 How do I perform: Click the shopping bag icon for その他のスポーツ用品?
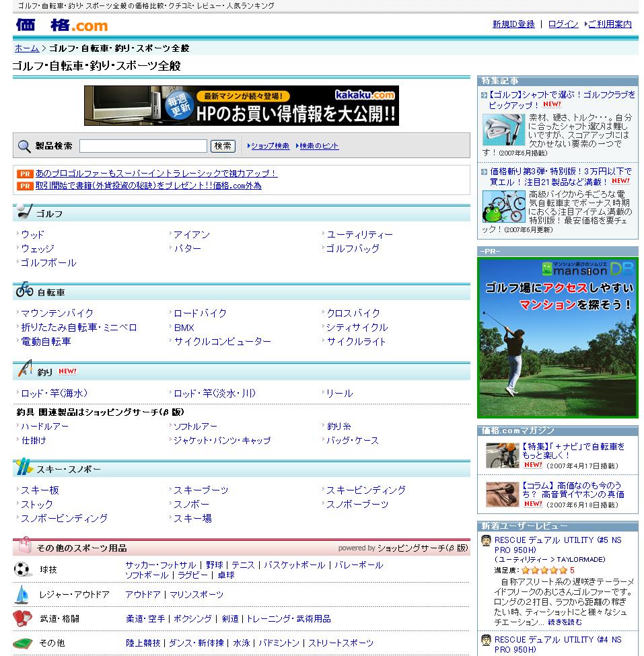pos(25,545)
